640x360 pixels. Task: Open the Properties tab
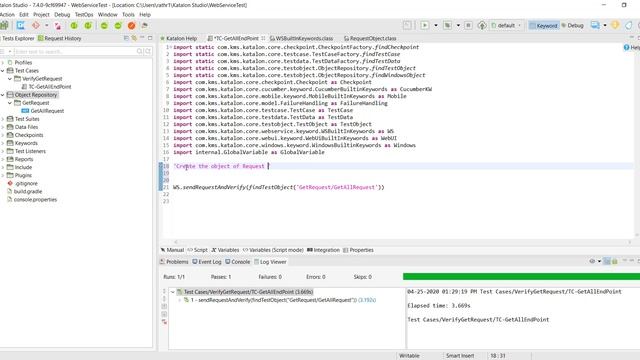pyautogui.click(x=358, y=250)
